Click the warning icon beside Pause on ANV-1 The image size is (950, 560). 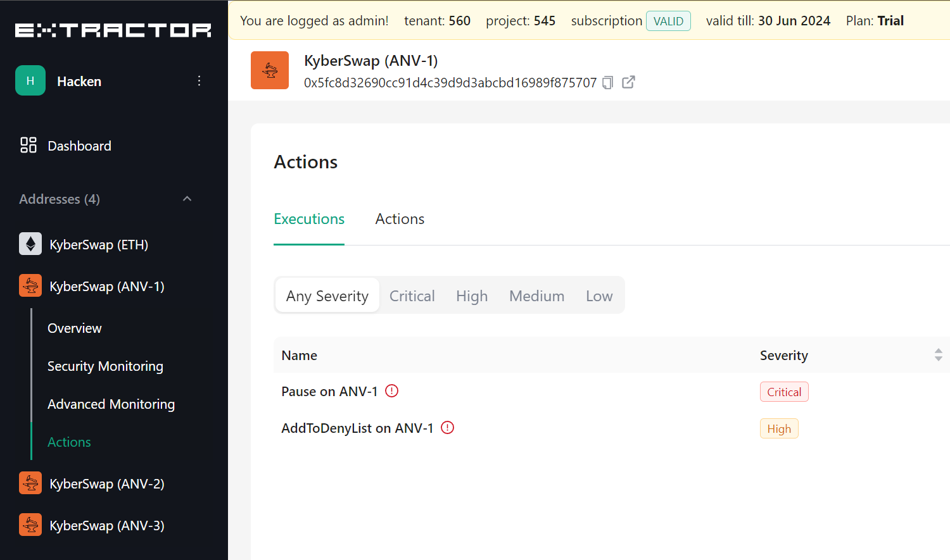(x=392, y=391)
